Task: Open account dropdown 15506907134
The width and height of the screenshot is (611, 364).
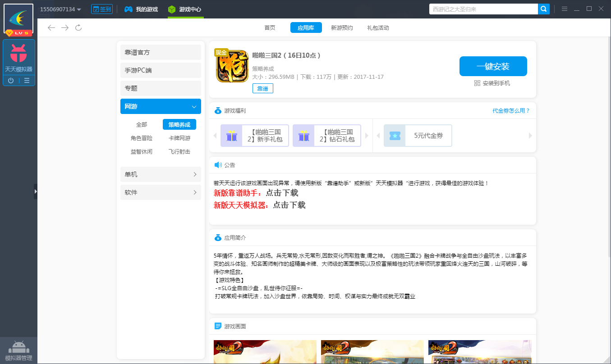Action: pyautogui.click(x=60, y=9)
